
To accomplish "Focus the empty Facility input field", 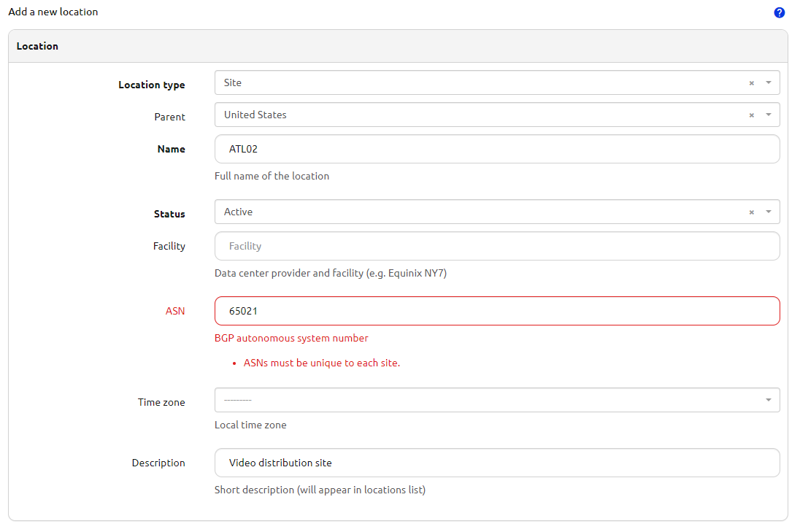I will pos(496,246).
